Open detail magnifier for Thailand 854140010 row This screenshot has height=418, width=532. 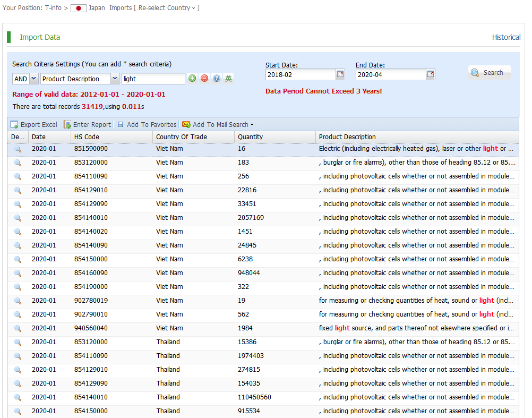tap(18, 397)
